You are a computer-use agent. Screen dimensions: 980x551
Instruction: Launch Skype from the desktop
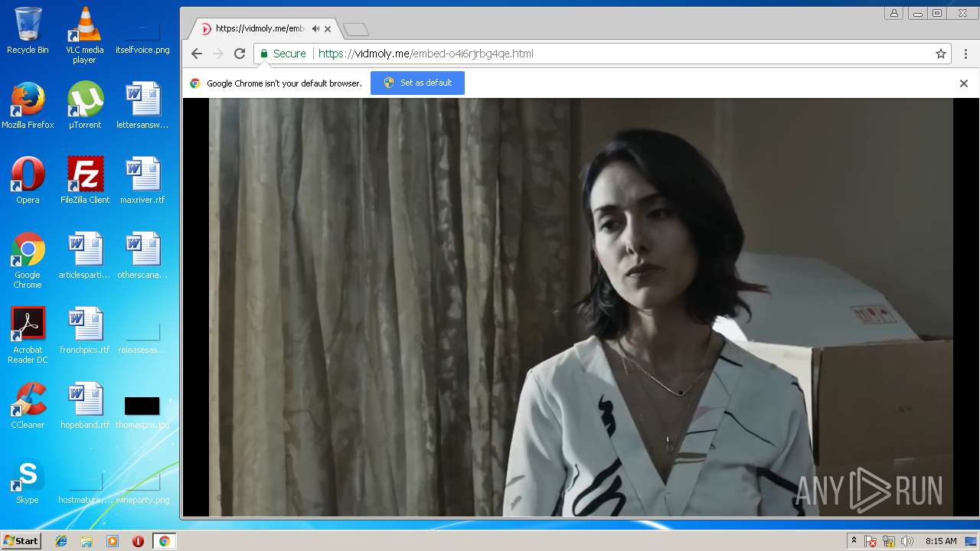tap(28, 481)
